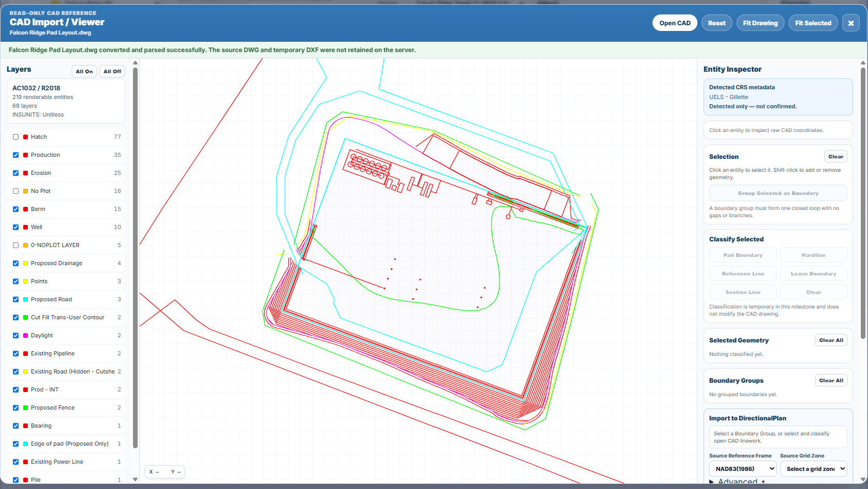Viewport: 868px width, 489px height.
Task: Click the Open CAD button
Action: 675,23
